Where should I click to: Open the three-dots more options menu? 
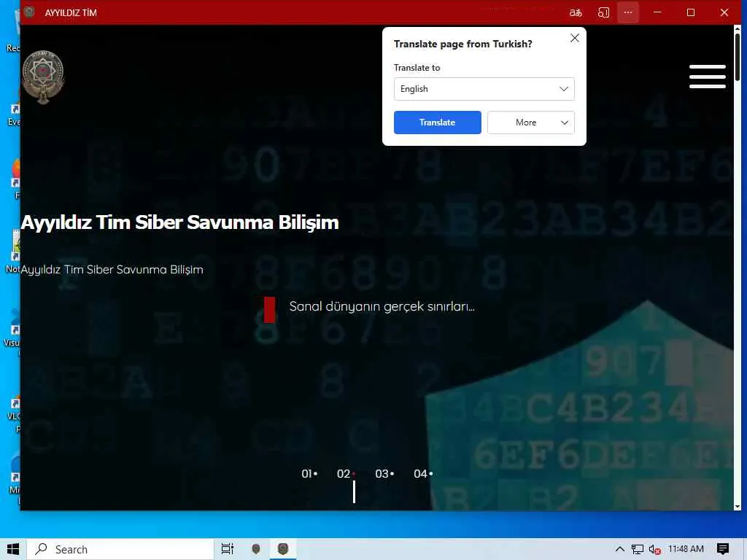[628, 12]
